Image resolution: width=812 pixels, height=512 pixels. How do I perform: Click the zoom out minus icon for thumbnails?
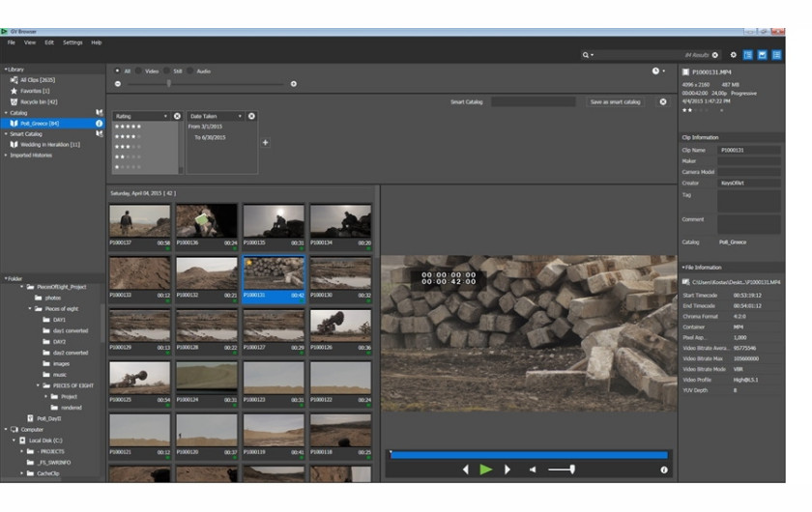point(118,84)
